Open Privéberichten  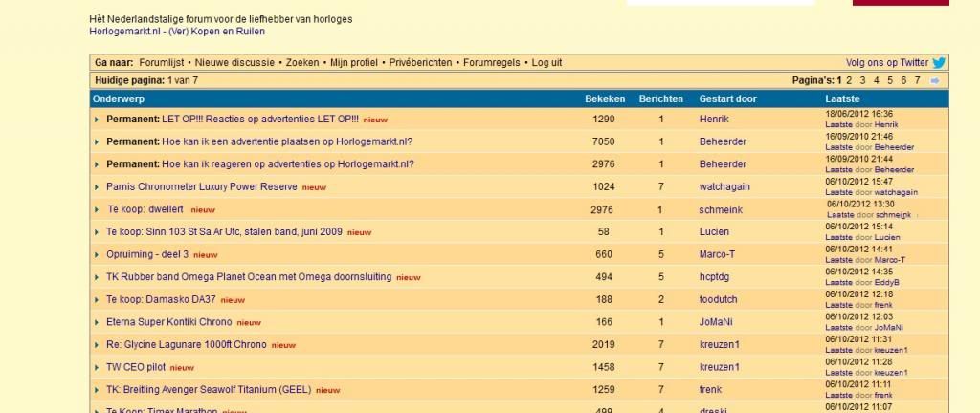420,62
